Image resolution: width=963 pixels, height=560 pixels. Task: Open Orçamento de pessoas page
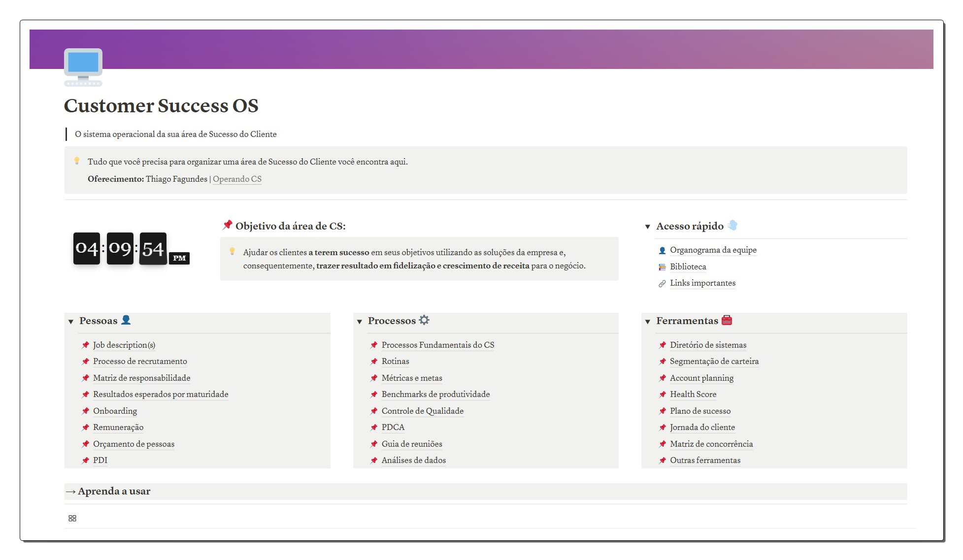click(134, 444)
